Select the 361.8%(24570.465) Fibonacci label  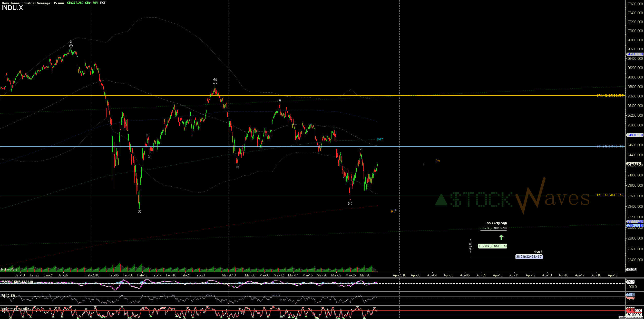pyautogui.click(x=610, y=146)
